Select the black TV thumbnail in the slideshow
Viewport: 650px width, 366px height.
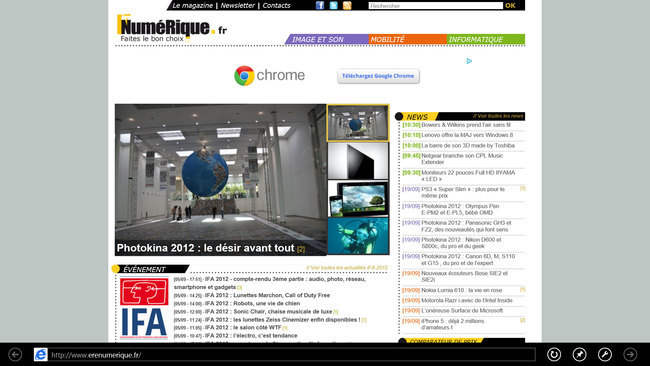pyautogui.click(x=358, y=161)
